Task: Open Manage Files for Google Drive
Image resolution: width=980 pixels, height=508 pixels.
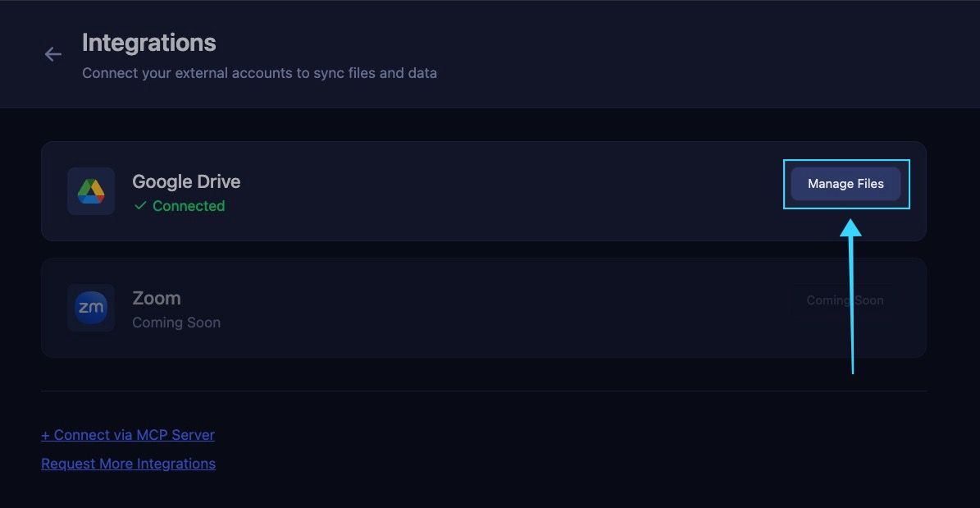Action: click(x=846, y=184)
